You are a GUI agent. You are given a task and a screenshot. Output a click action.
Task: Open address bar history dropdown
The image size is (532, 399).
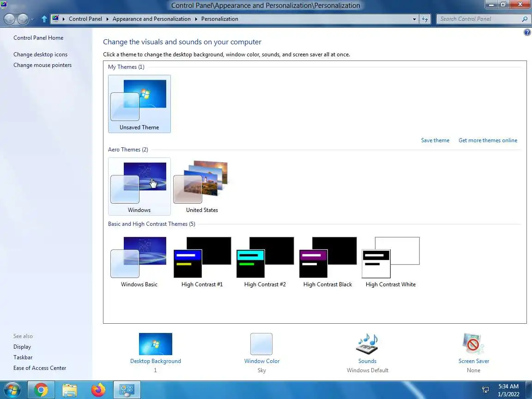(414, 19)
